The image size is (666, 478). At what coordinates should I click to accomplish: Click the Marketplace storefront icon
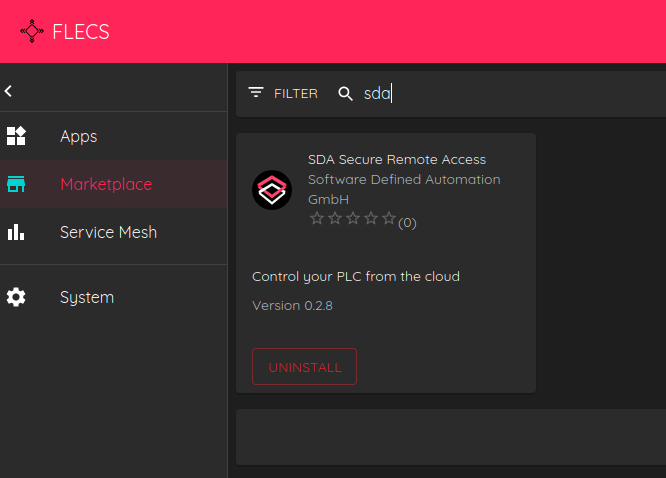[16, 184]
